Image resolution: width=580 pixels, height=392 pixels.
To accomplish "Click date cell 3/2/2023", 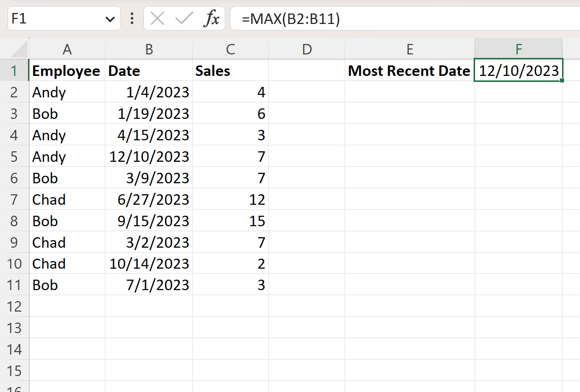I will pyautogui.click(x=149, y=242).
